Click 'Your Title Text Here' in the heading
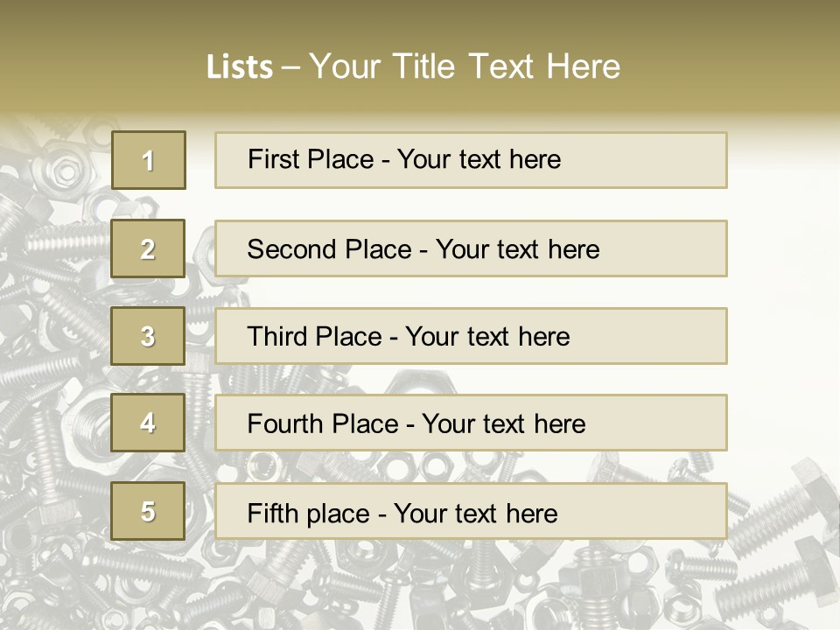The image size is (840, 630). pyautogui.click(x=465, y=66)
